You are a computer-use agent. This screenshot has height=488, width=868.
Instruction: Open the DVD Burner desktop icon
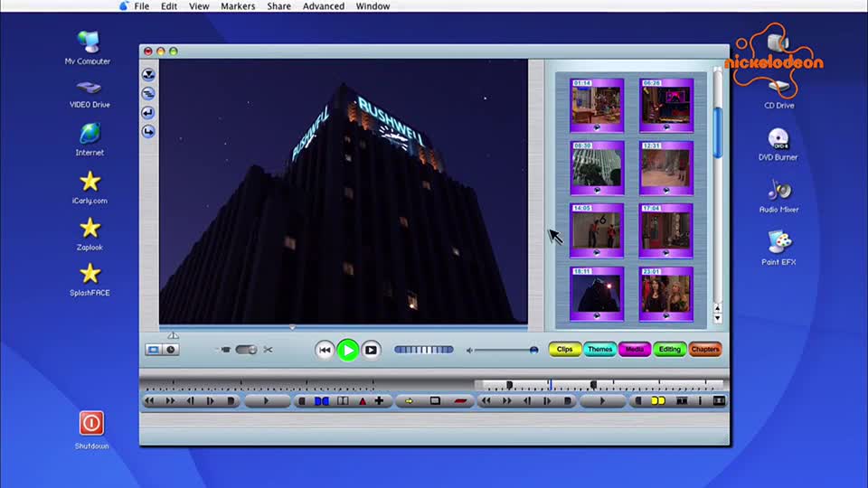pyautogui.click(x=778, y=145)
